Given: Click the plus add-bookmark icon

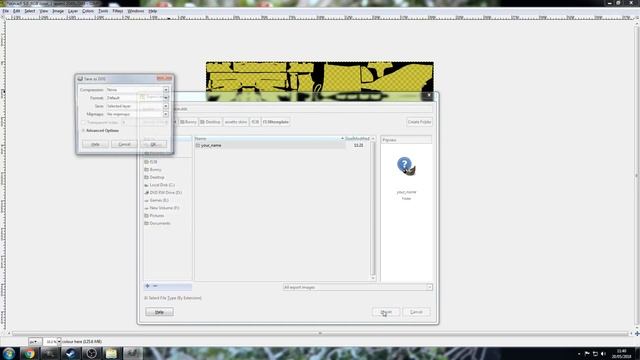Looking at the screenshot, I should click(x=147, y=286).
